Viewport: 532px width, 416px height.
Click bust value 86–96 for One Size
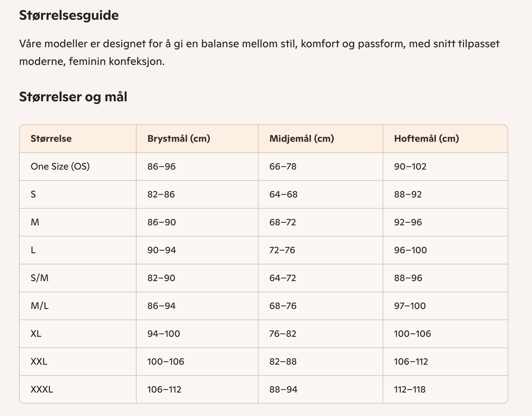pyautogui.click(x=162, y=167)
